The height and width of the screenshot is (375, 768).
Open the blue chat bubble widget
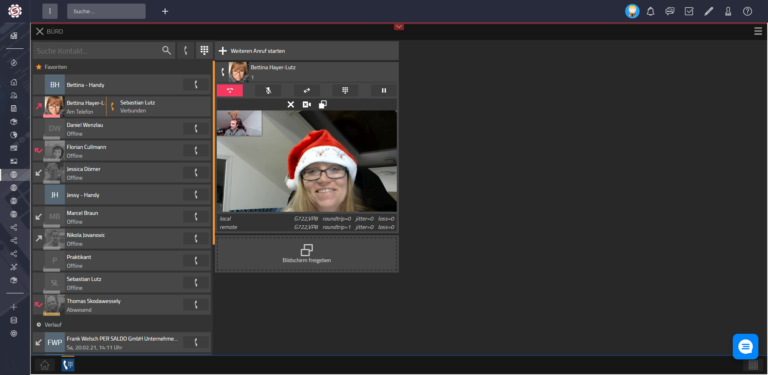pyautogui.click(x=745, y=347)
